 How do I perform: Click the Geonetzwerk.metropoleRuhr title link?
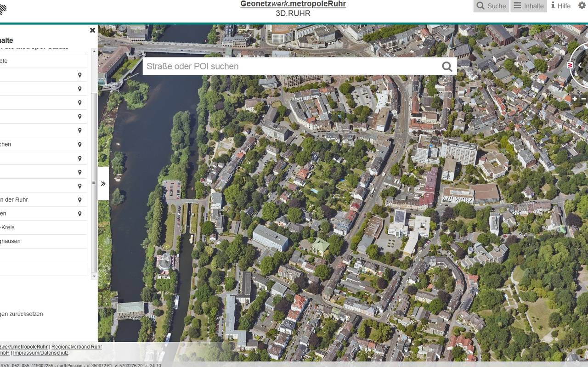pyautogui.click(x=293, y=4)
